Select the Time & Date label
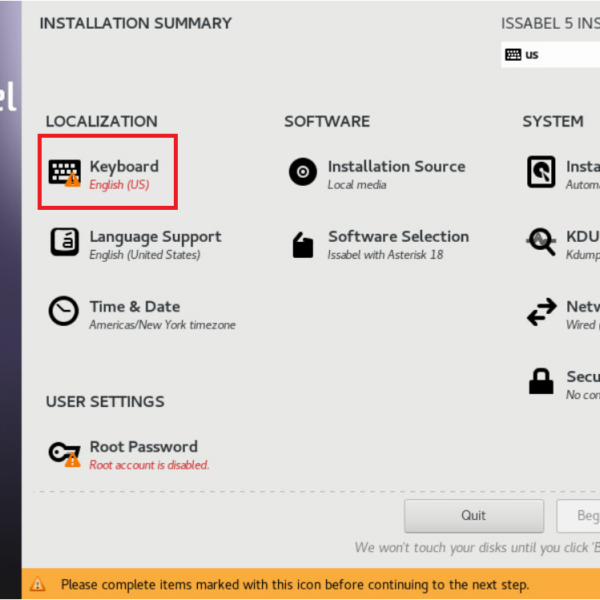Screen dimensions: 600x600 [134, 306]
